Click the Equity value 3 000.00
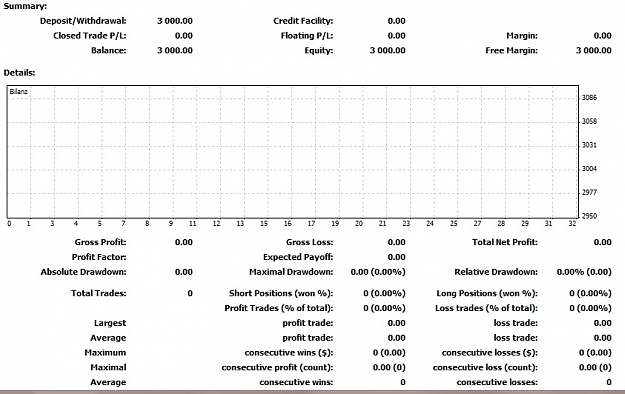Image resolution: width=625 pixels, height=394 pixels. coord(387,51)
